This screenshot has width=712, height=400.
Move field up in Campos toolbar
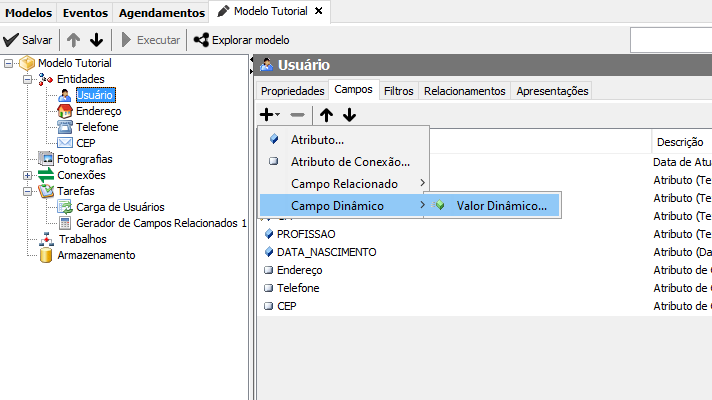tap(326, 115)
